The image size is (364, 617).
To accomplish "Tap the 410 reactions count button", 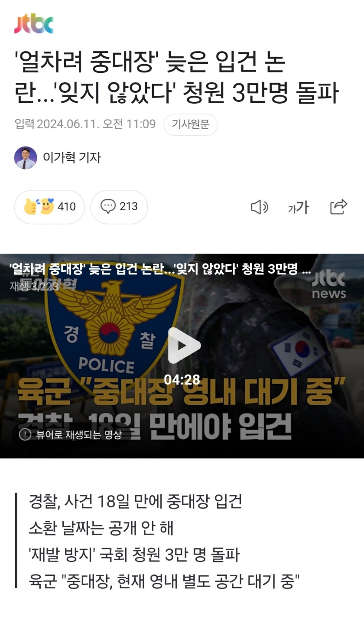I will 49,207.
